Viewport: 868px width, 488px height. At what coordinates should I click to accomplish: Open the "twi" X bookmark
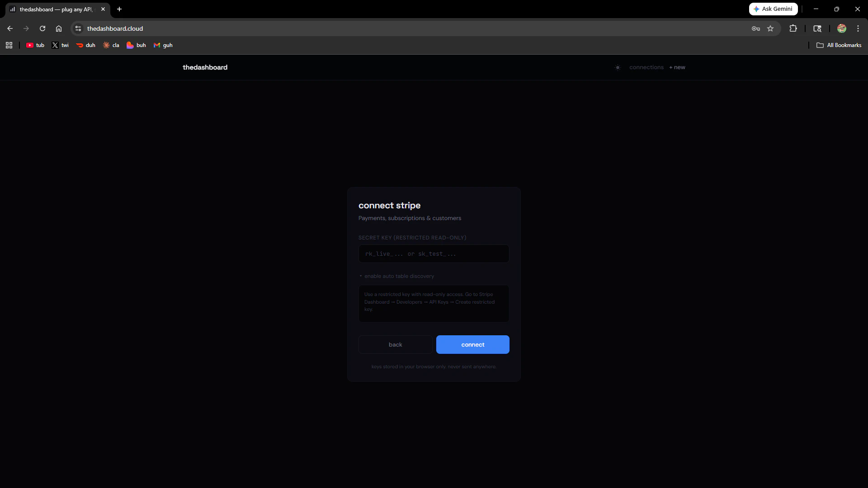pos(60,45)
